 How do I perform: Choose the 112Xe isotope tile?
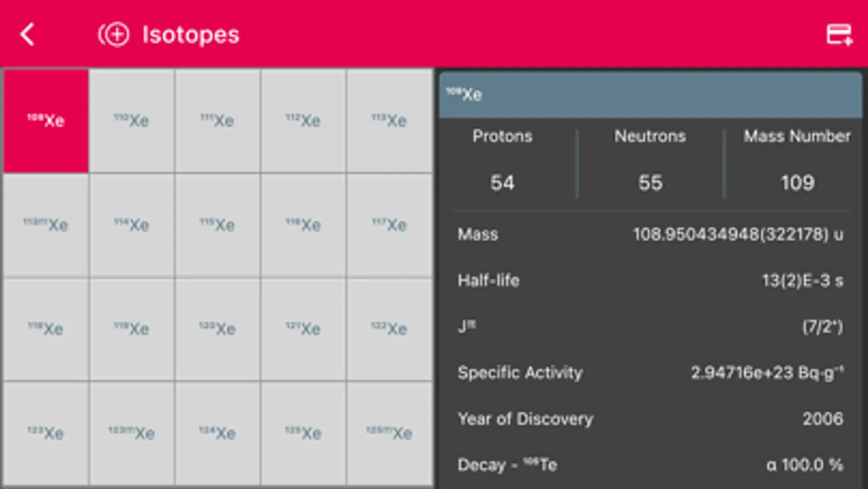(303, 120)
